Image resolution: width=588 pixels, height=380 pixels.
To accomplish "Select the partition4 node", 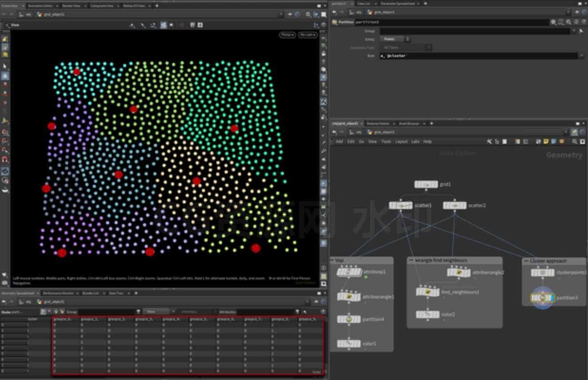I will coord(349,319).
